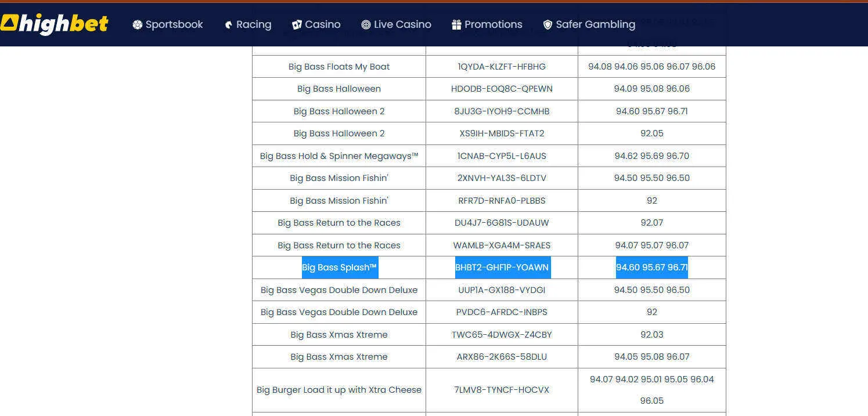Click Big Bass Hold & Spinner Megaways™
This screenshot has width=868, height=416.
[339, 156]
